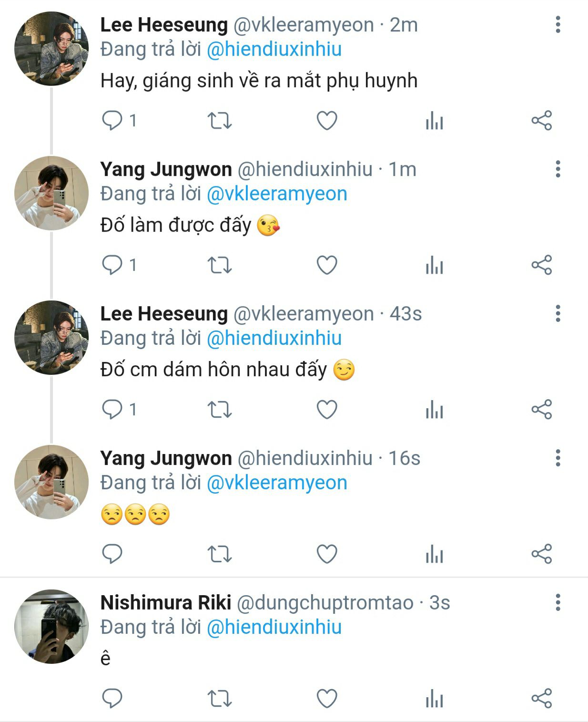View analytics for the 'Đố làm được đấy' tweet

click(434, 265)
